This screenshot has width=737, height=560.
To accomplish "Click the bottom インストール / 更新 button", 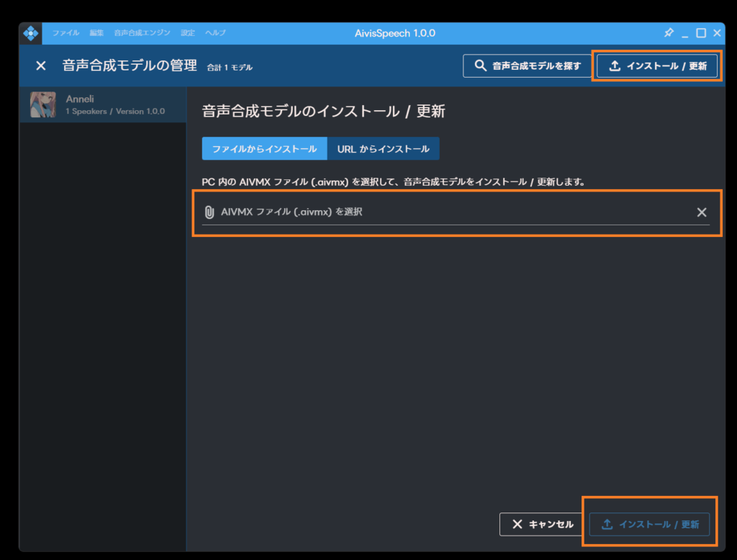I will [x=650, y=524].
